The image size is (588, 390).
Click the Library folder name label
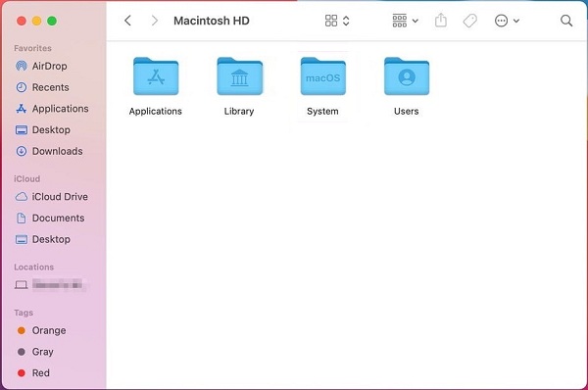click(239, 112)
